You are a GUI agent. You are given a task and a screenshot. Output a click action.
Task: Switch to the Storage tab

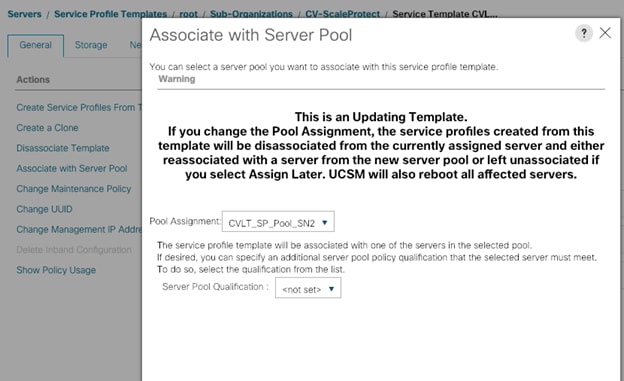click(x=91, y=45)
